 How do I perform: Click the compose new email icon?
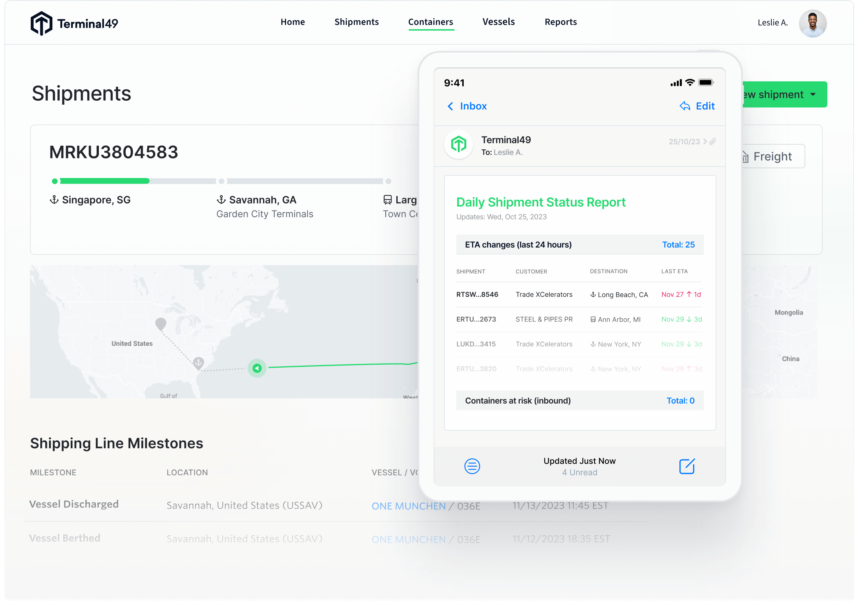[687, 466]
